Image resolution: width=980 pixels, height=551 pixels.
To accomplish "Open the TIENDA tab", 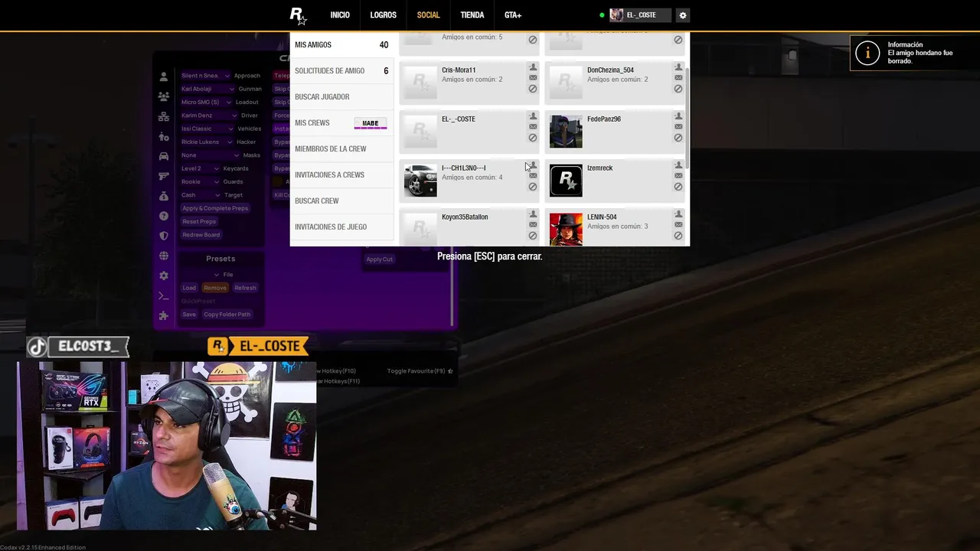I will (472, 15).
